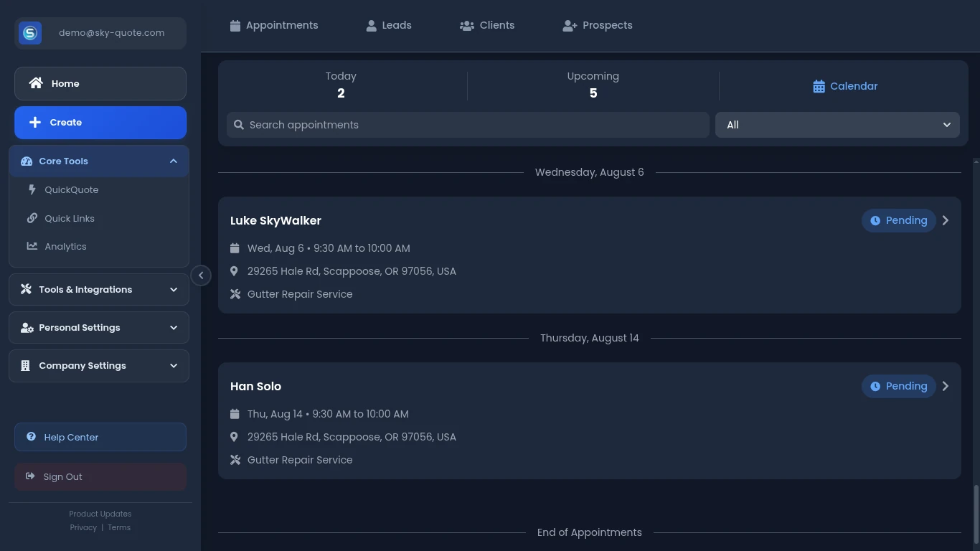Open QuickQuote from Core Tools
This screenshot has width=980, height=551.
[71, 189]
